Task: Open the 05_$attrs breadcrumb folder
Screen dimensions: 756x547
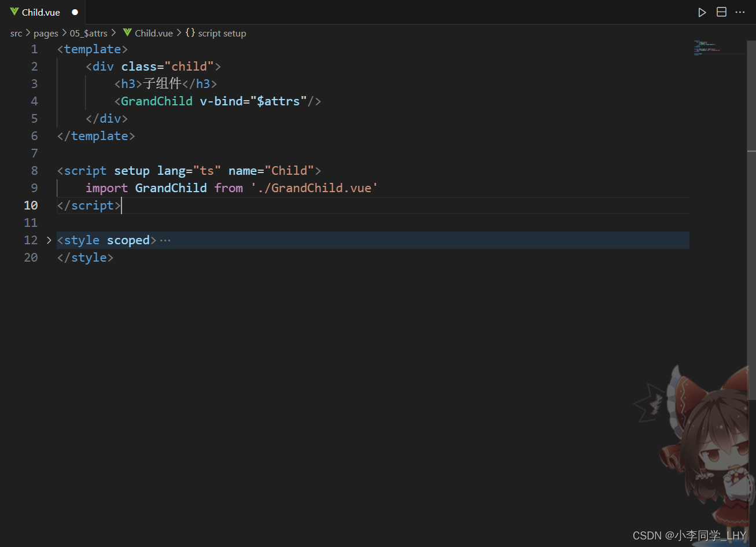Action: pyautogui.click(x=88, y=34)
